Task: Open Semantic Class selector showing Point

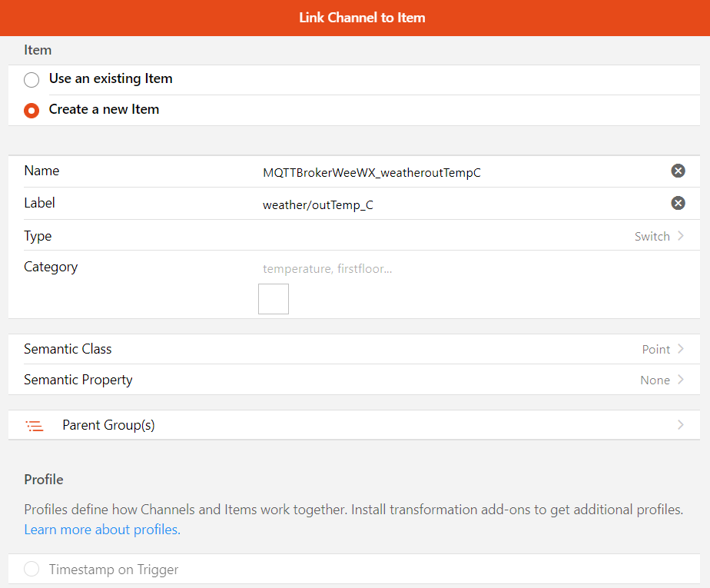Action: click(x=354, y=349)
